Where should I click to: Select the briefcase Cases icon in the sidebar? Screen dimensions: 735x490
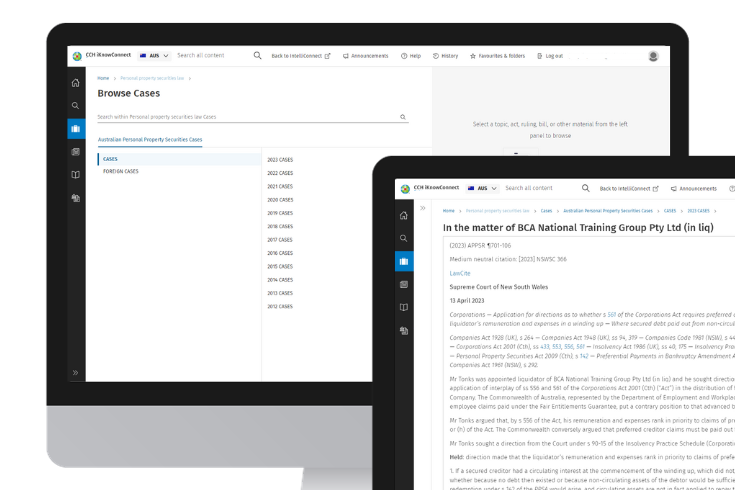tap(76, 129)
